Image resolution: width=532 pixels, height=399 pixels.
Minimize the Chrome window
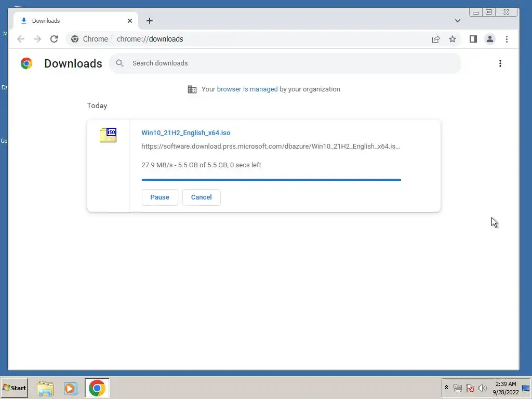pyautogui.click(x=476, y=12)
